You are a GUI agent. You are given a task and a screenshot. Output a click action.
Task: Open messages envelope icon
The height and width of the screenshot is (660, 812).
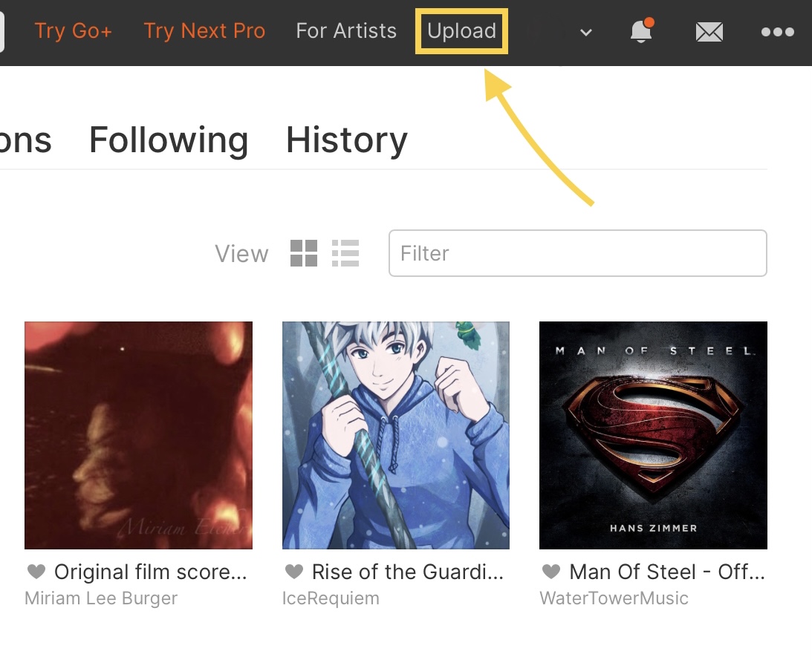click(x=709, y=32)
